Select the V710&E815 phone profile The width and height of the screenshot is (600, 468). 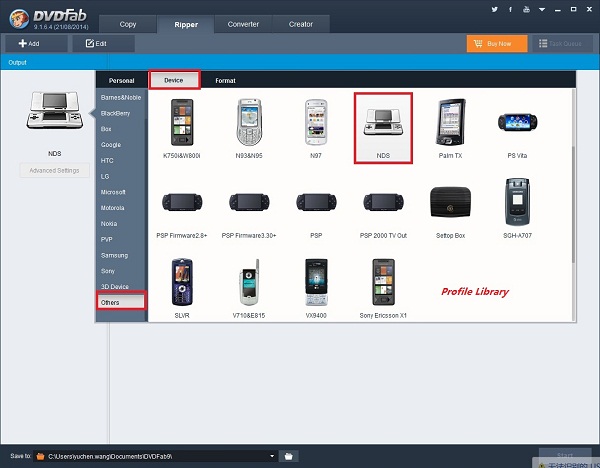tap(249, 289)
